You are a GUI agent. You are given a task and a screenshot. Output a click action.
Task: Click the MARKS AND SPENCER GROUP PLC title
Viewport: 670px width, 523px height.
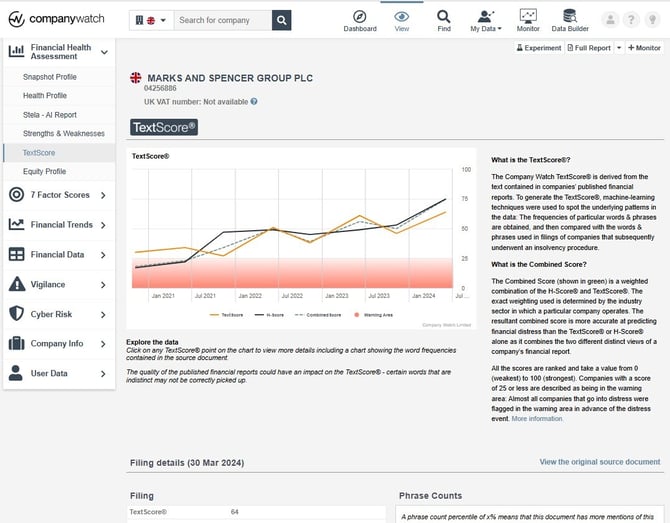[x=230, y=78]
